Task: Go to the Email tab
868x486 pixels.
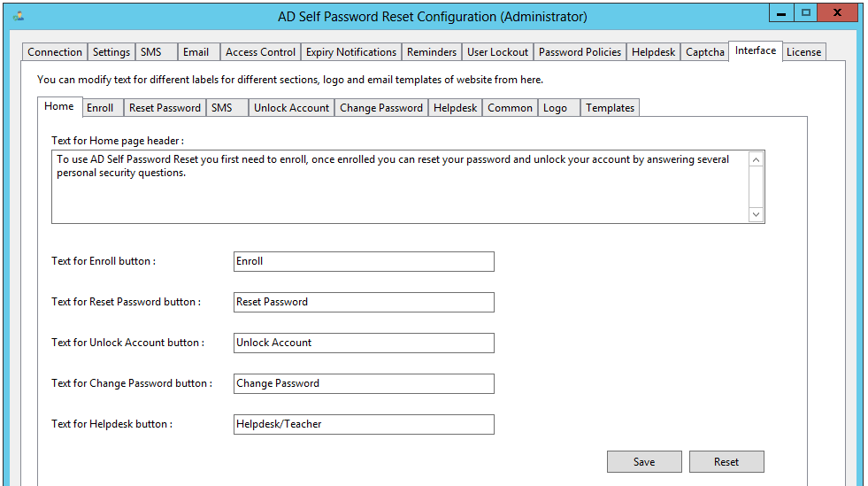Action: point(199,52)
